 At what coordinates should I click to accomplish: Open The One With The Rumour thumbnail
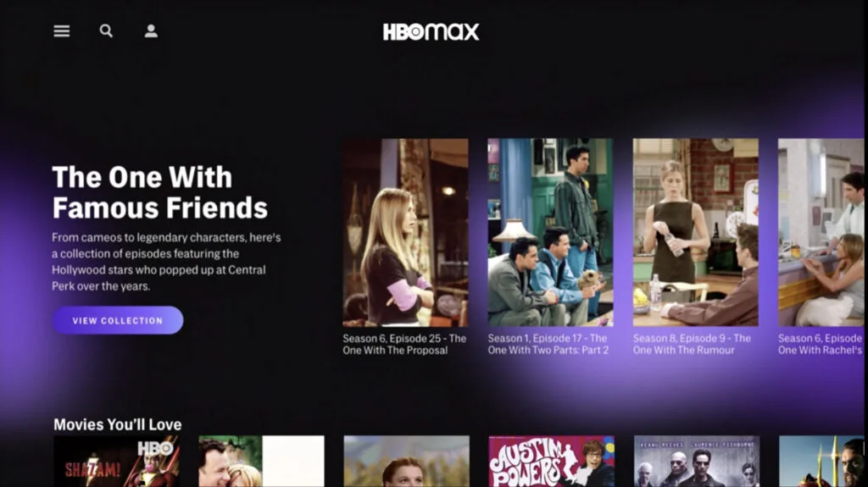tap(695, 232)
